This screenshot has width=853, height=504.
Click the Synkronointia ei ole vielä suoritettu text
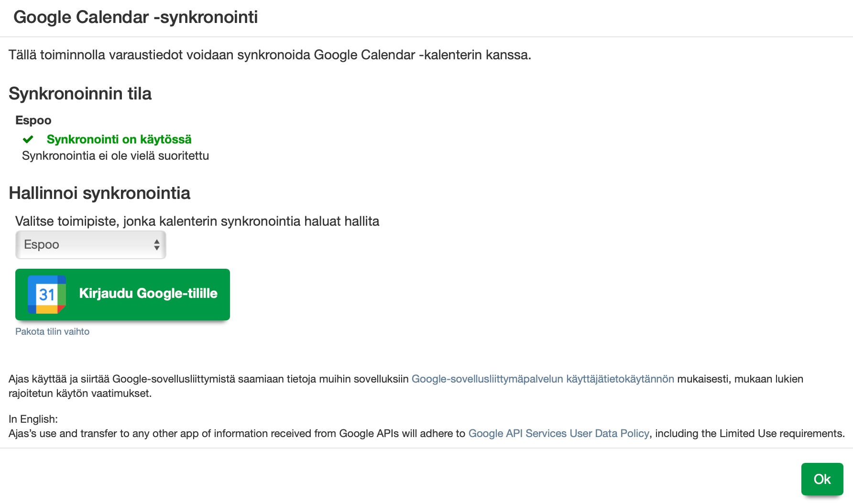115,155
